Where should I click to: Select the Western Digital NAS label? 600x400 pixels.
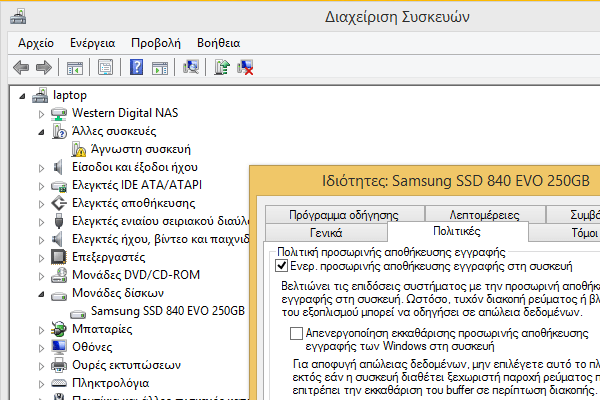pos(125,113)
